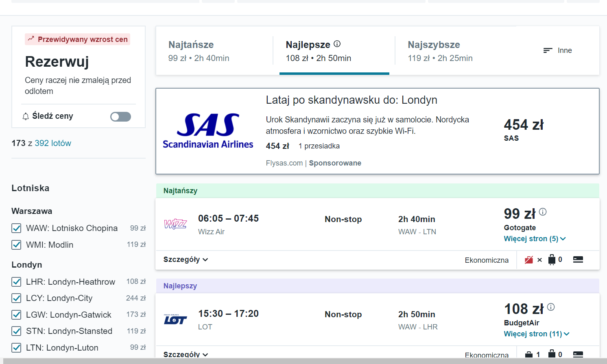Click the checked baggage icon on Wizz flight
The width and height of the screenshot is (607, 364).
[x=552, y=259]
